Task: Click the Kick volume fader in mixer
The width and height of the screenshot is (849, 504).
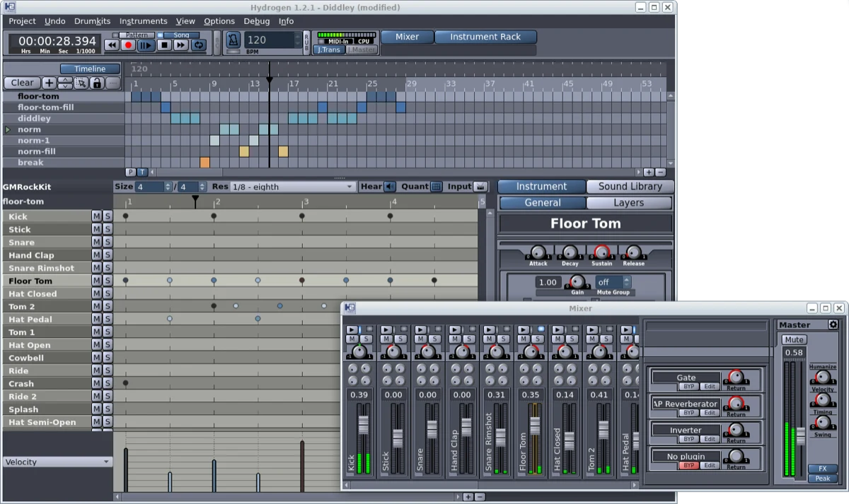Action: click(364, 425)
